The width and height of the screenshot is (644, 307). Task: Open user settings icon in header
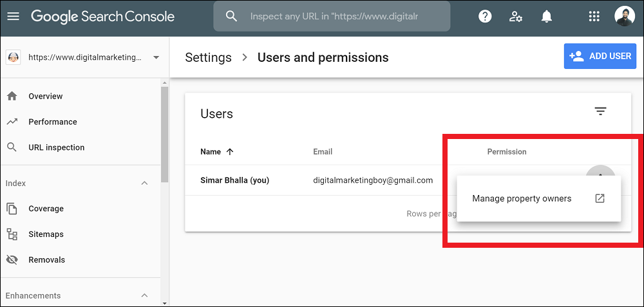coord(515,17)
